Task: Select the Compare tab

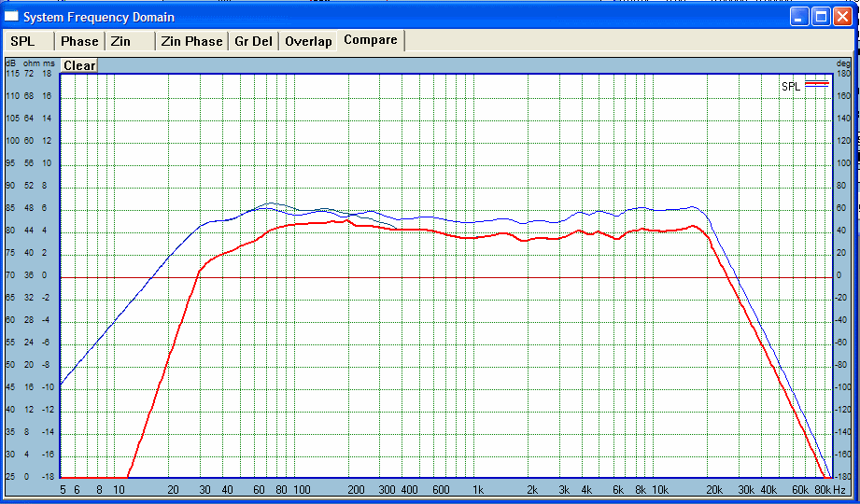Action: pos(371,40)
